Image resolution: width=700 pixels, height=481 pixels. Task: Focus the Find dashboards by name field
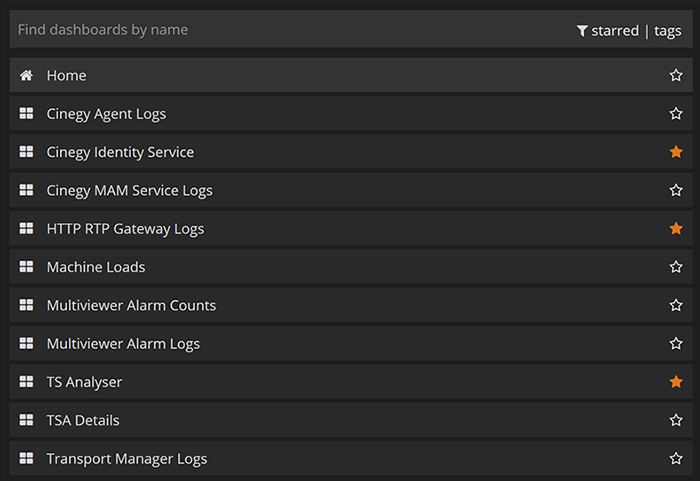pyautogui.click(x=286, y=29)
